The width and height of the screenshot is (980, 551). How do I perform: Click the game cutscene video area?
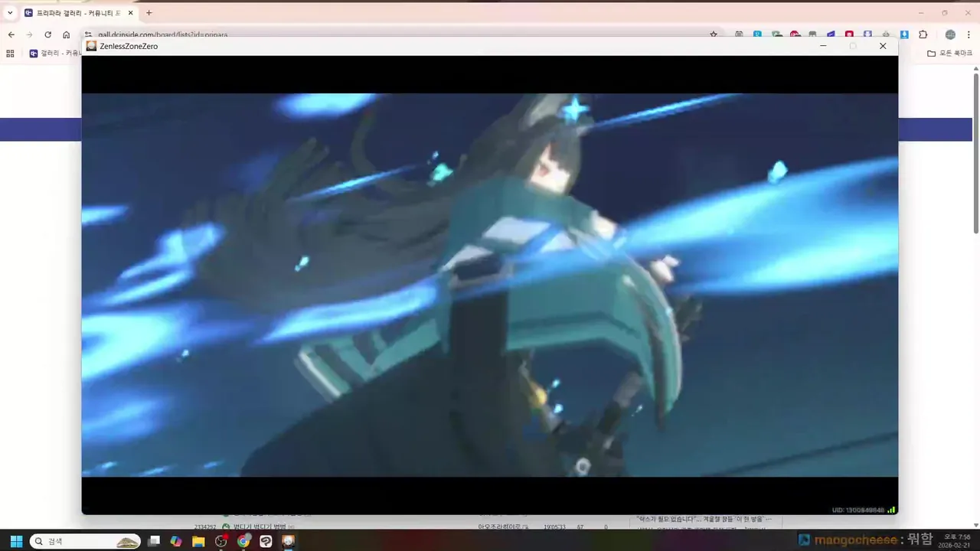490,285
